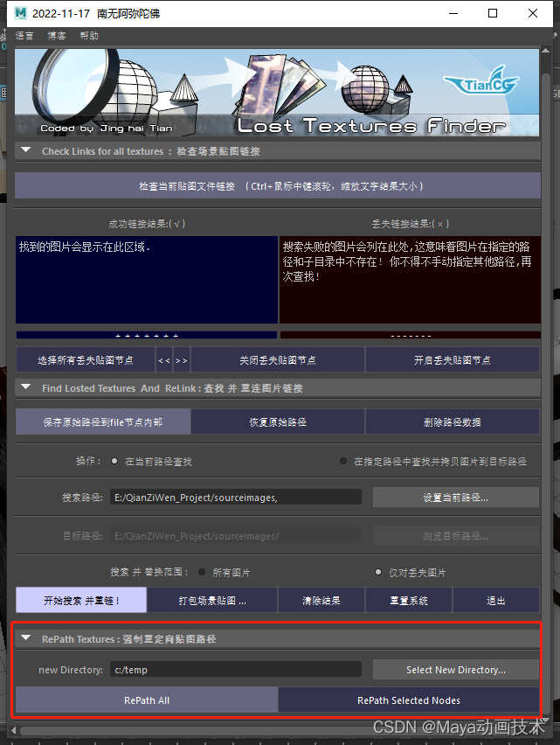
Task: Click 重置系统 button
Action: tap(409, 600)
